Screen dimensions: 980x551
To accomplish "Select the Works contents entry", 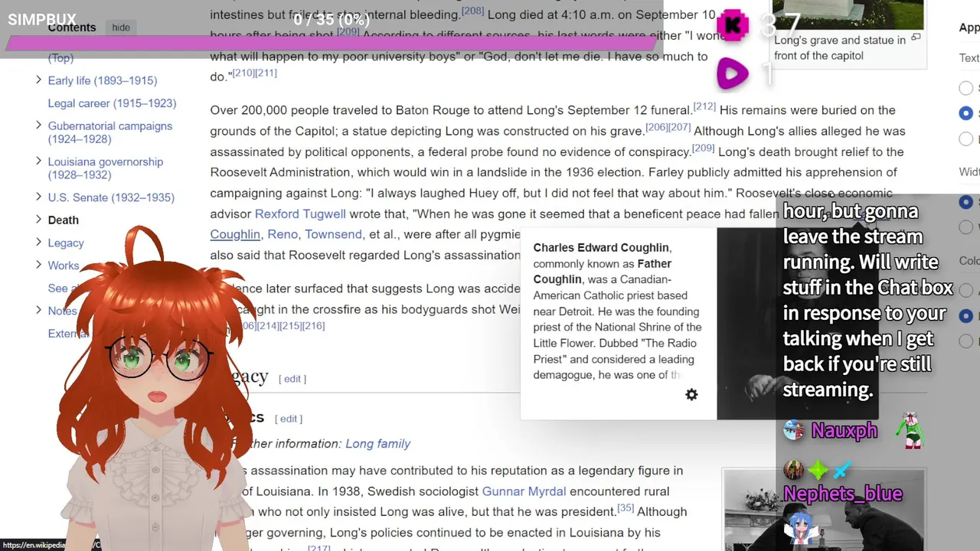I will [x=63, y=266].
